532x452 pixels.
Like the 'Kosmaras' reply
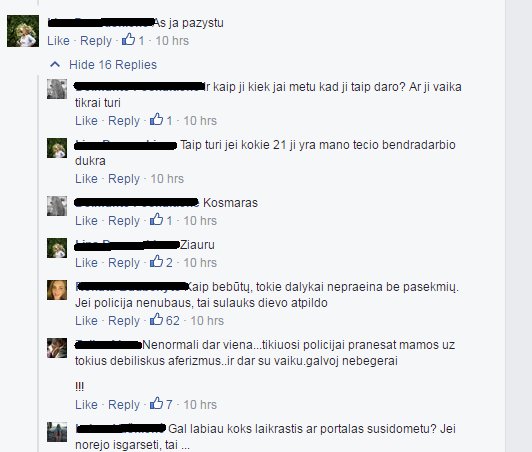pos(86,221)
